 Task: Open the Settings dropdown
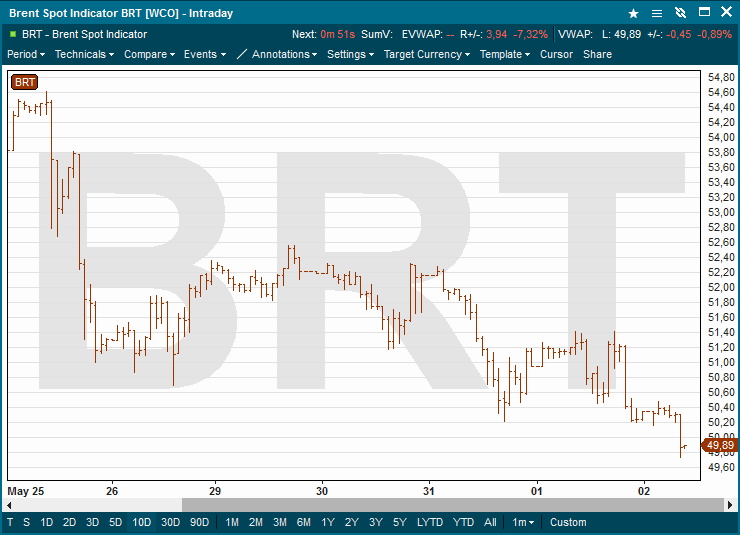tap(351, 54)
